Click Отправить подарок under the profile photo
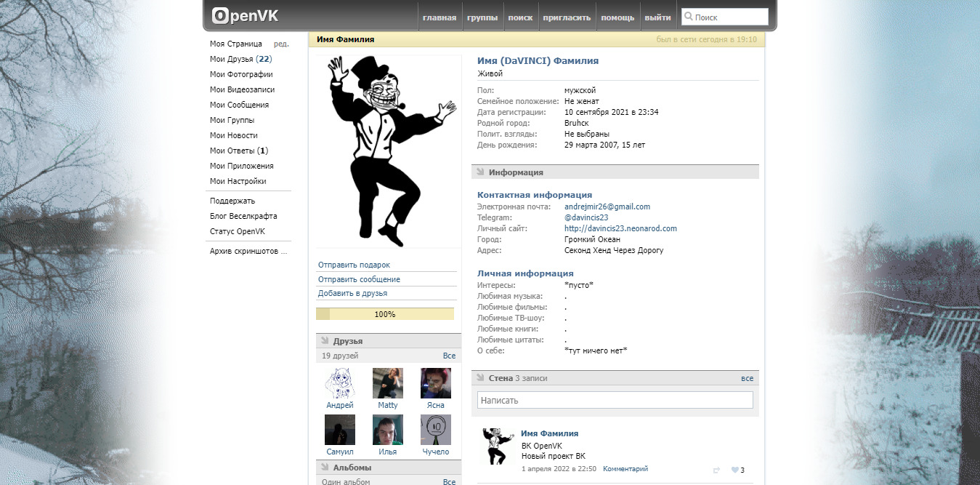Viewport: 980px width, 485px height. click(354, 265)
